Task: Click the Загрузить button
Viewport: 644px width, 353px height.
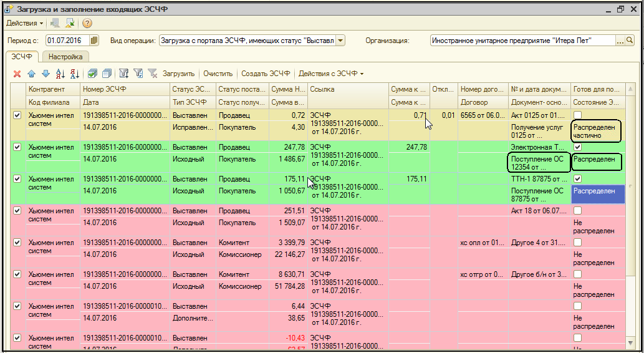Action: point(178,74)
